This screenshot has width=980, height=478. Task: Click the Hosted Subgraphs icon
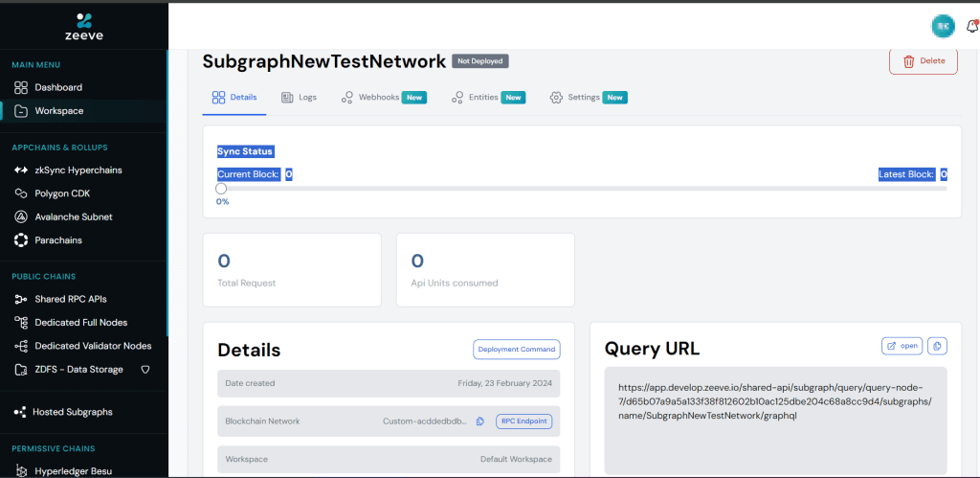point(21,412)
